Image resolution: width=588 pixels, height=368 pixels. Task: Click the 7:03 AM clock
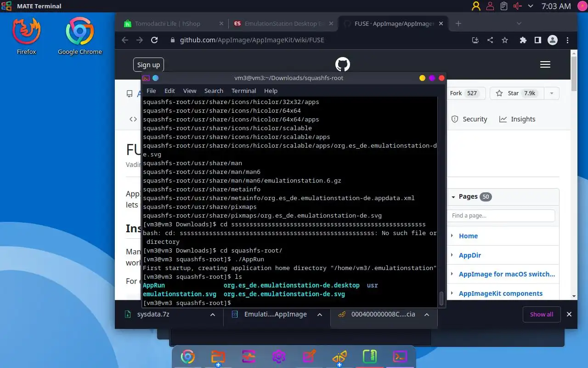point(556,6)
